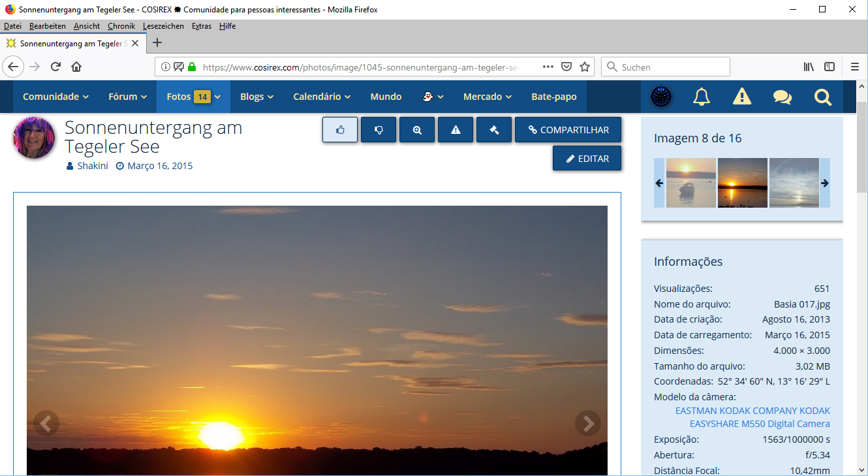Open moderation gavel tool button
868x476 pixels.
coord(494,130)
